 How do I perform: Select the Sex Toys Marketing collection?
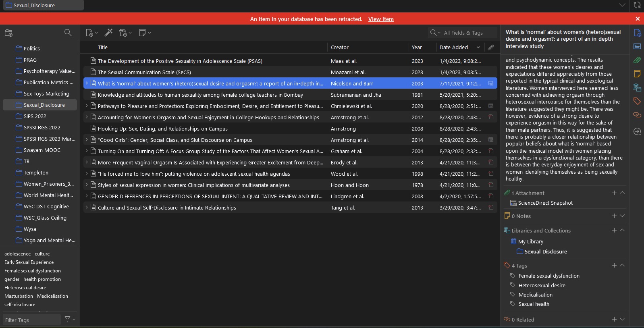pyautogui.click(x=46, y=93)
